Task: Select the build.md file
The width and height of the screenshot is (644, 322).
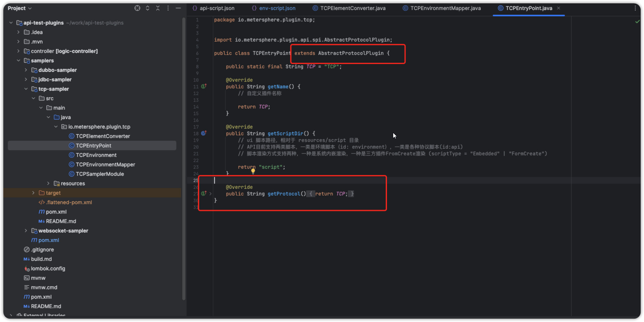Action: pos(37,259)
